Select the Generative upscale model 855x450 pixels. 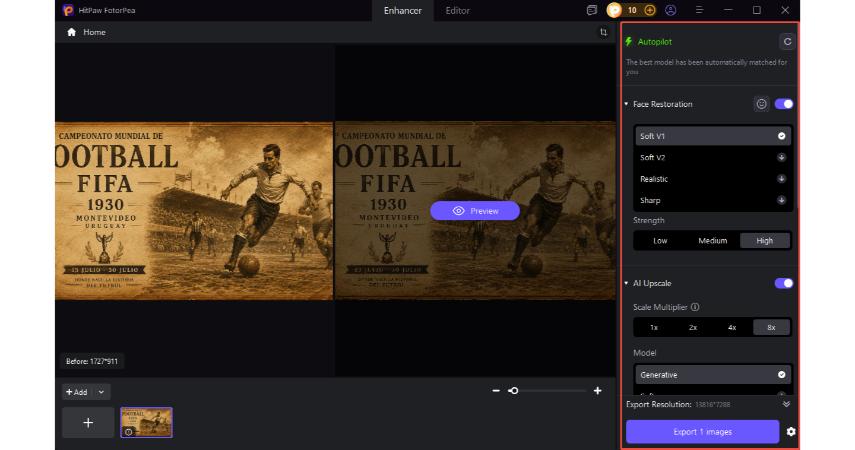[713, 375]
